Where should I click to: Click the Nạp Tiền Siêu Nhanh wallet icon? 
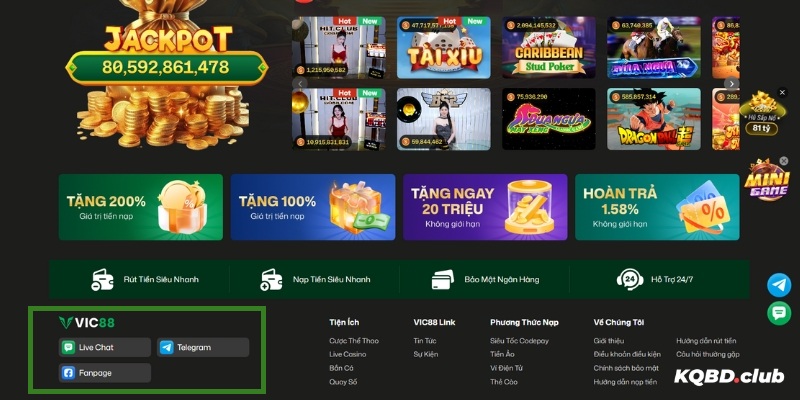click(271, 280)
